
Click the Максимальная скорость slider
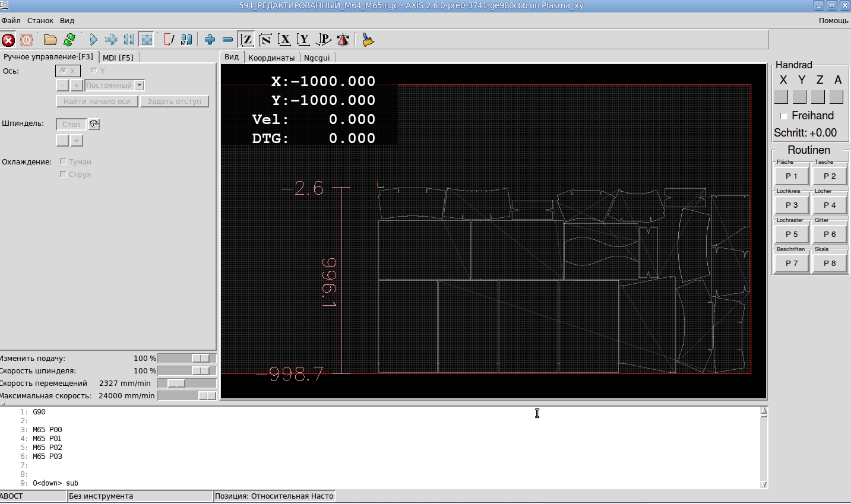pos(186,396)
